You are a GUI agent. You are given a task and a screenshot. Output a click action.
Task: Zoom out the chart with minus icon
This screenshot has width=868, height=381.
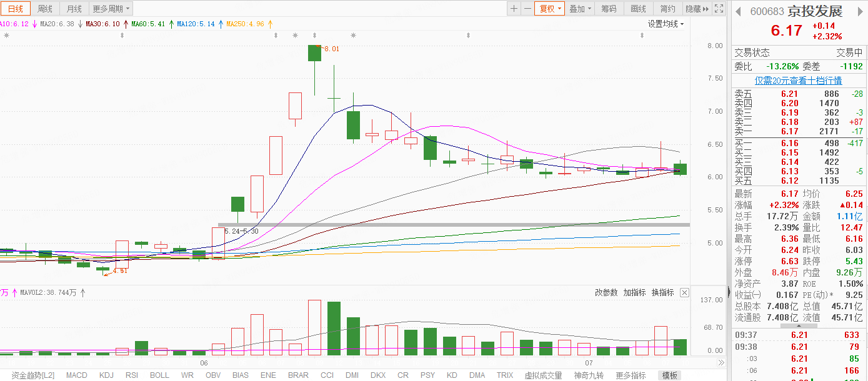527,9
